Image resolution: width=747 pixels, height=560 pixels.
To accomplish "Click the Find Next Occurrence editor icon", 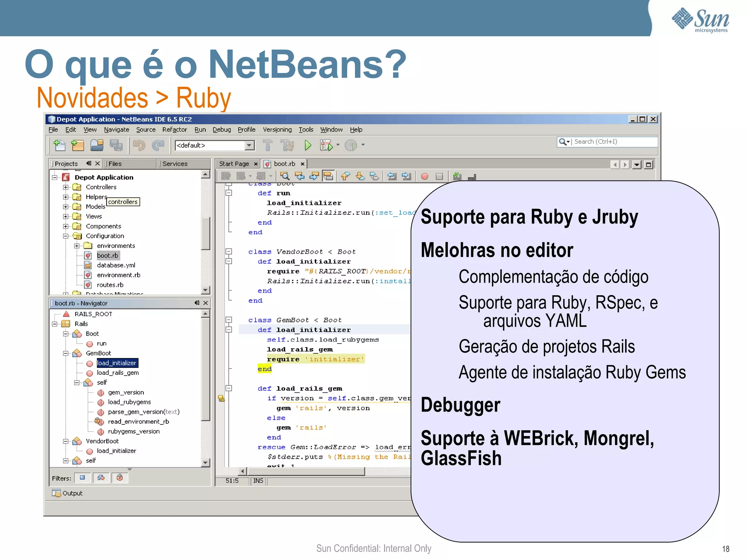I will click(314, 176).
